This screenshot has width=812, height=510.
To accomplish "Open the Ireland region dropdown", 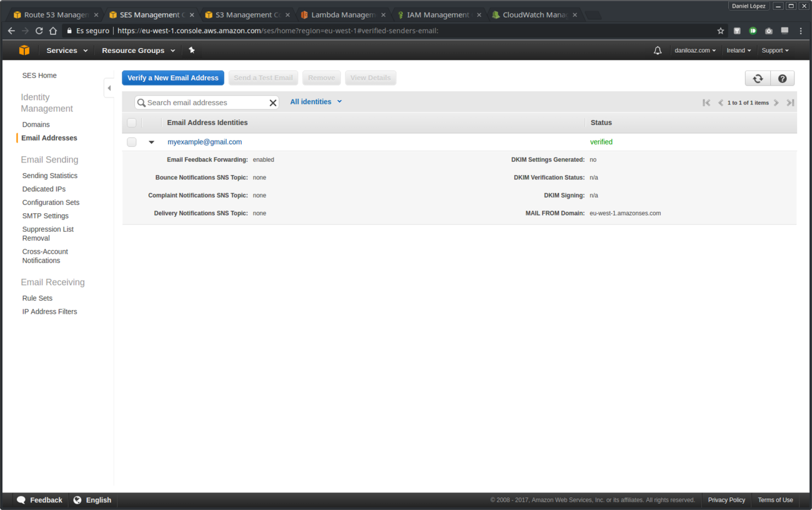I will tap(738, 51).
